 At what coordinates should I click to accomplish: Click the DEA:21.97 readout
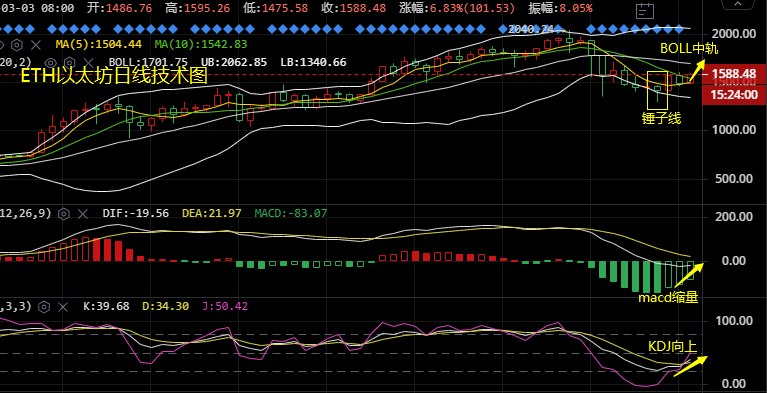(212, 213)
